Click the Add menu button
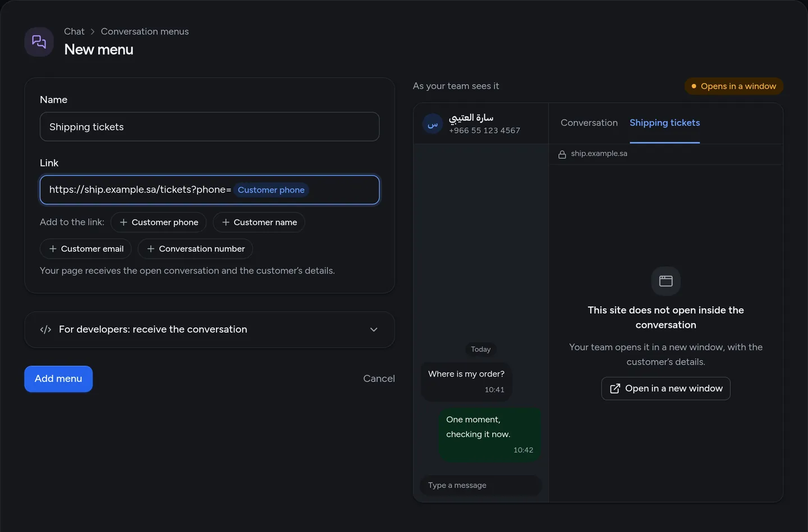The height and width of the screenshot is (532, 808). (x=58, y=379)
